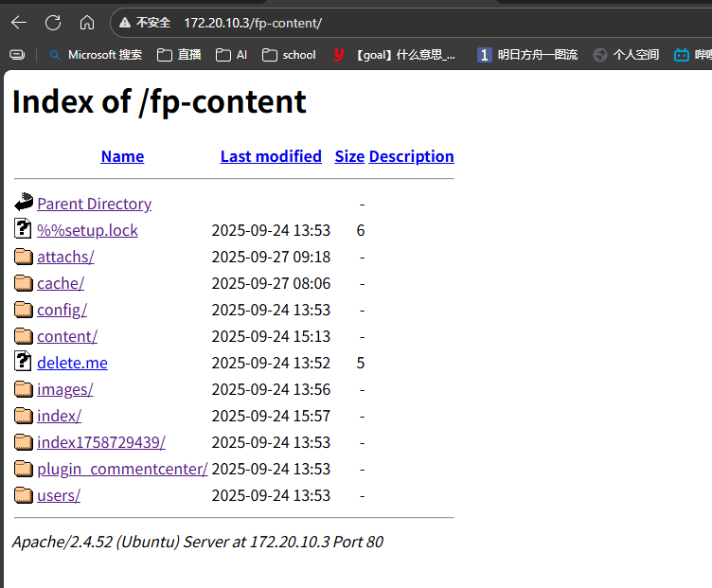The height and width of the screenshot is (588, 712).
Task: Click the users folder icon
Action: point(24,495)
